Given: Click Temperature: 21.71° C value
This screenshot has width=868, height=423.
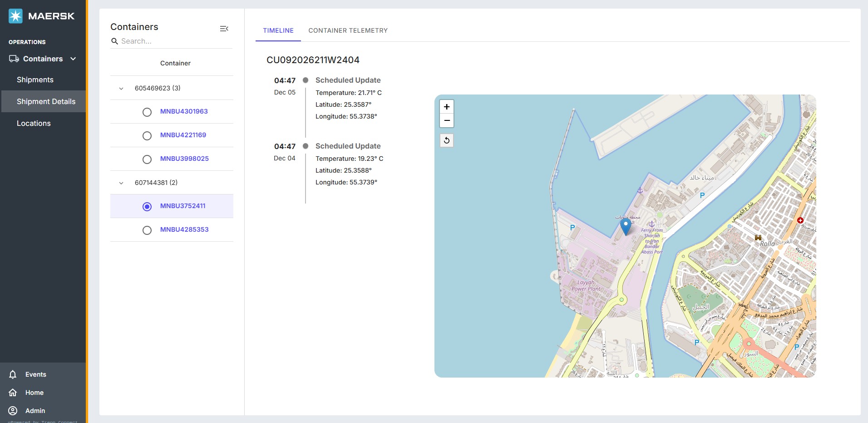Looking at the screenshot, I should [x=349, y=93].
